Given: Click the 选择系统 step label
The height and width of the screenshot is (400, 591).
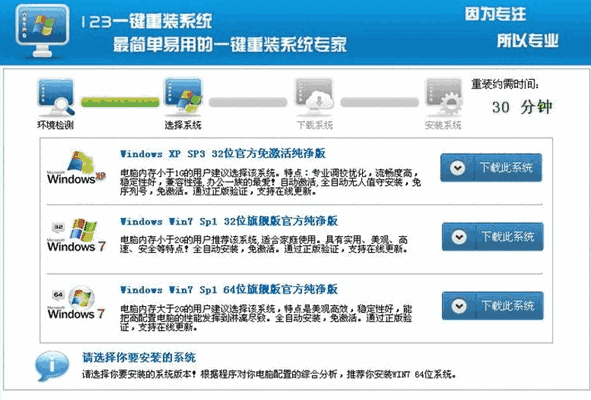Looking at the screenshot, I should tap(183, 125).
